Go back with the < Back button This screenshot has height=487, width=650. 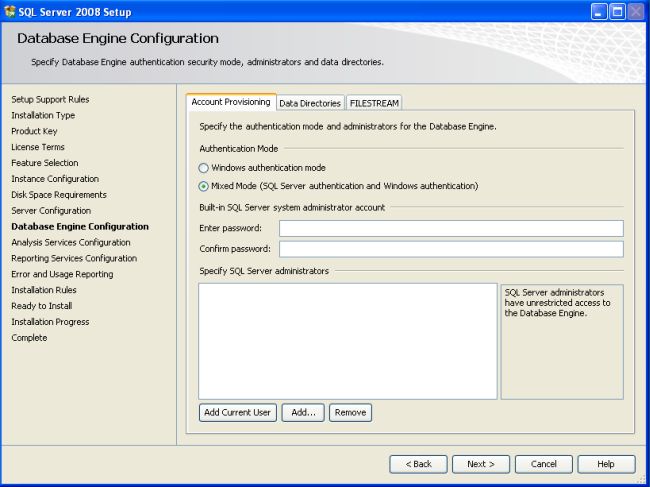tap(418, 464)
